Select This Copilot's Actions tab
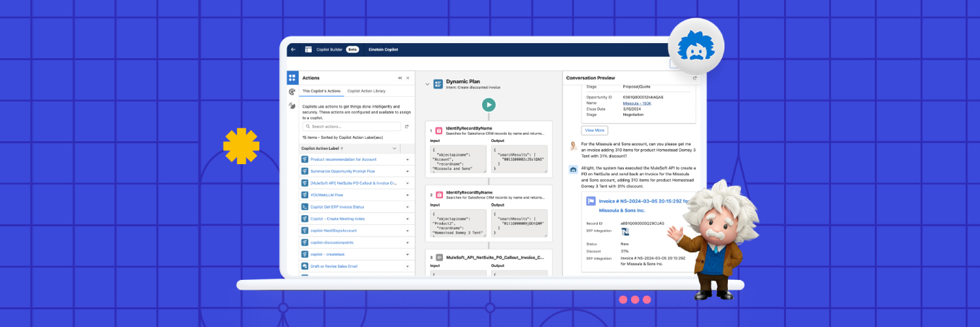This screenshot has width=980, height=327. [321, 91]
